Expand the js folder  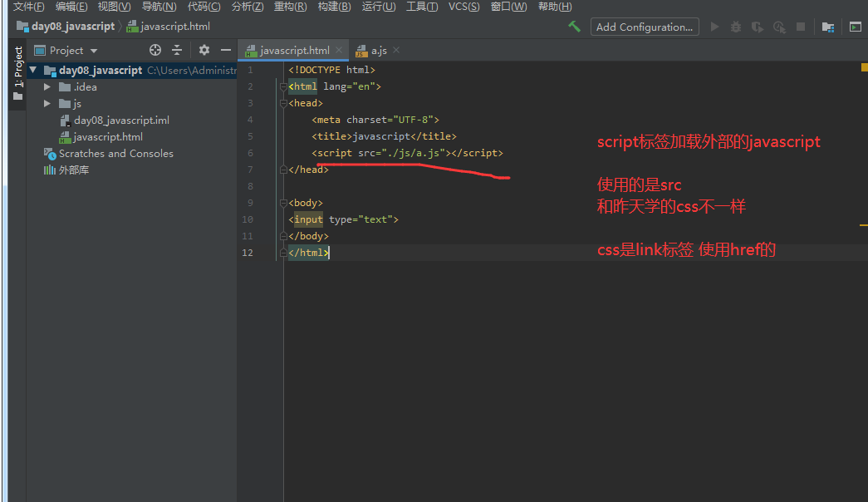pos(47,104)
